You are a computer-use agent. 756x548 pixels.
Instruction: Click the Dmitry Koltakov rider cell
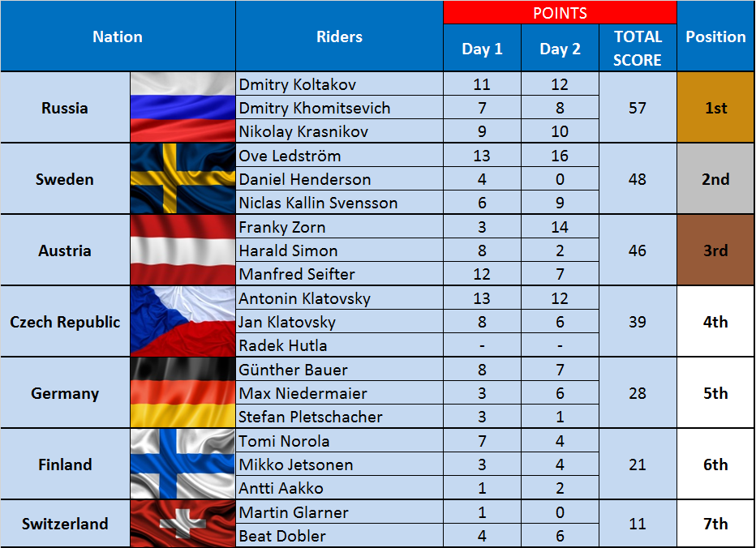click(339, 83)
